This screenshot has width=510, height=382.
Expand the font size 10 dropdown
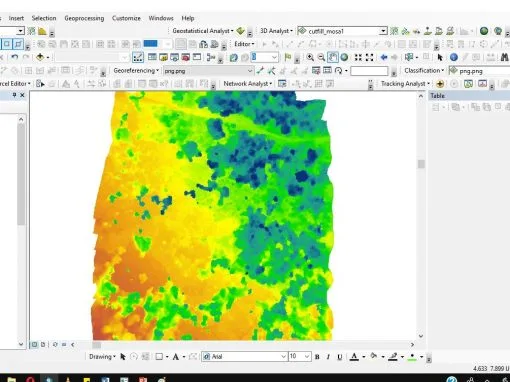click(x=308, y=357)
